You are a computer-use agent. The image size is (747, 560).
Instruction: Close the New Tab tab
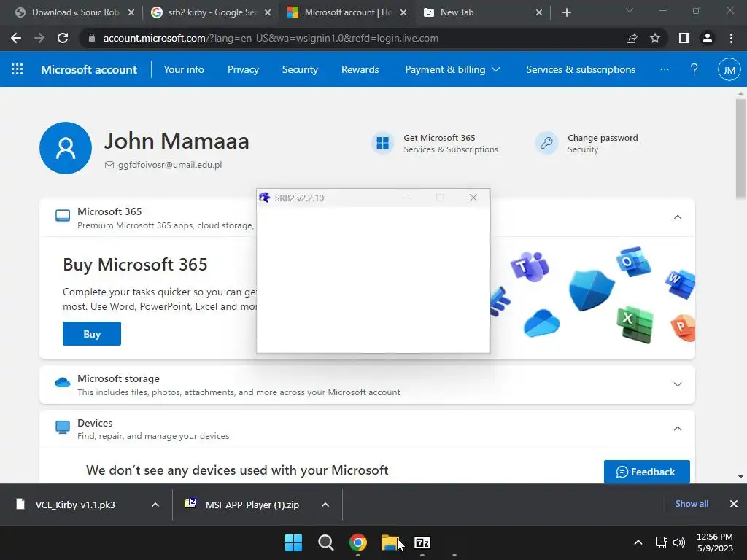(x=539, y=12)
